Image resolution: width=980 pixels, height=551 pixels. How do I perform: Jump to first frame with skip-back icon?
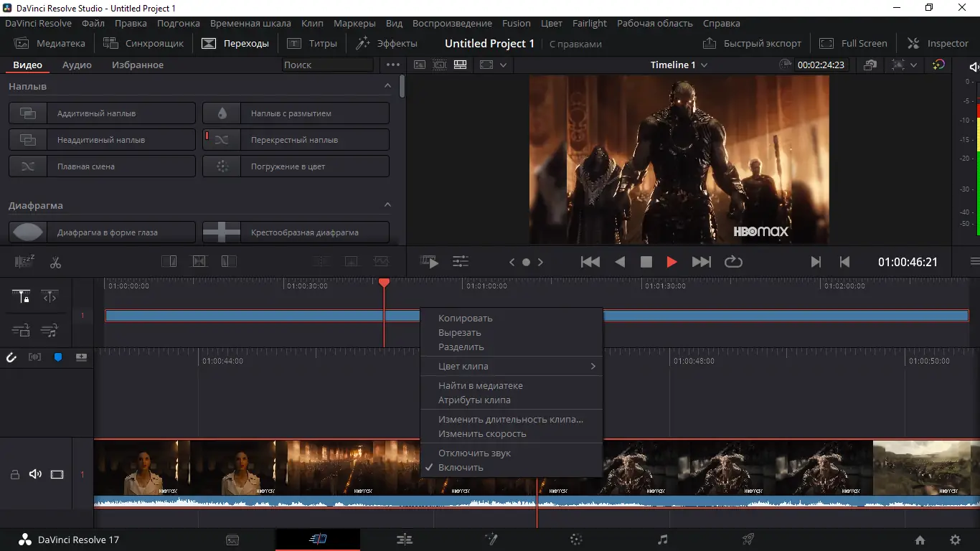[590, 263]
